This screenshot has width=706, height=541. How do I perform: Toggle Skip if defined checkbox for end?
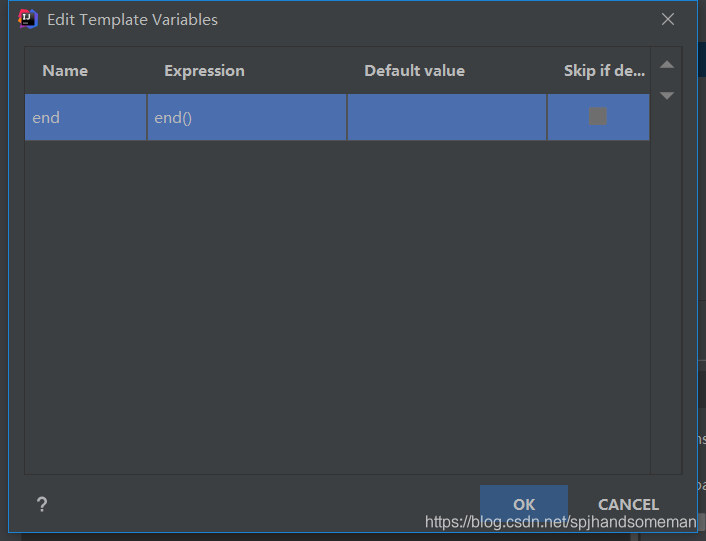coord(597,116)
